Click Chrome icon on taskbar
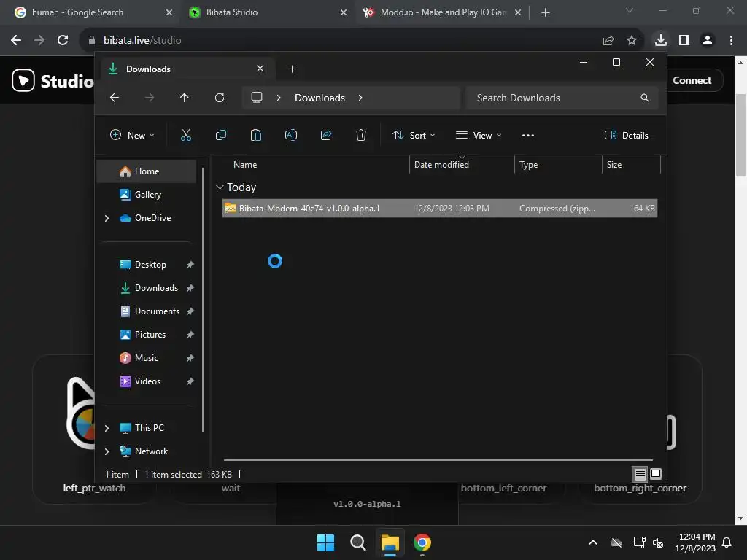 (422, 542)
